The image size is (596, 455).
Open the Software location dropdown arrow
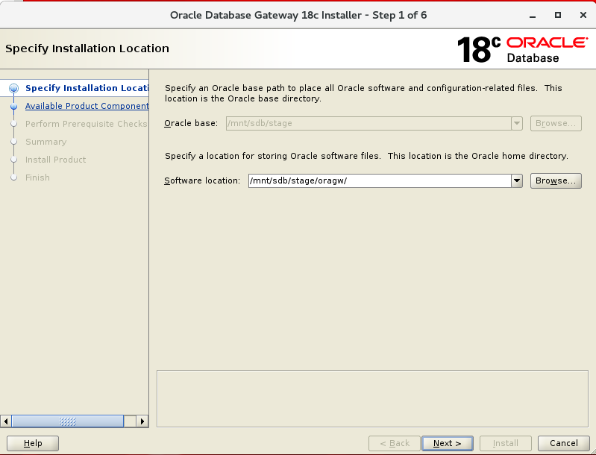517,181
